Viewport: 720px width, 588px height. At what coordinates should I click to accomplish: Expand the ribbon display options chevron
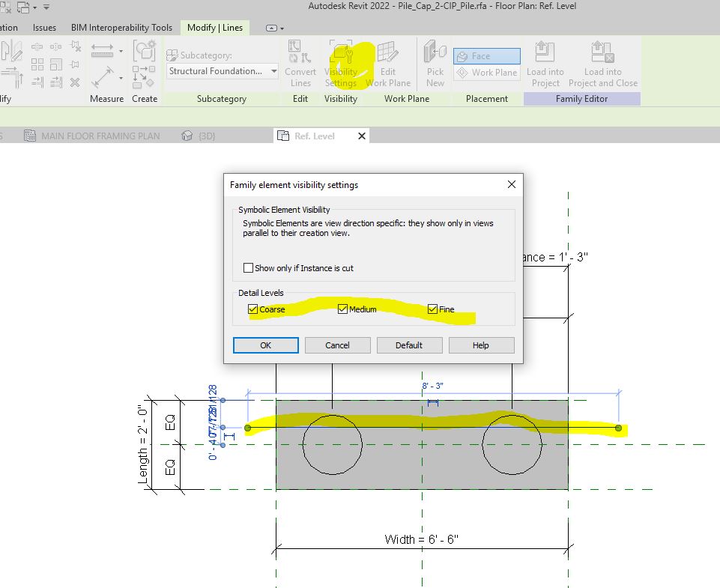[x=271, y=27]
